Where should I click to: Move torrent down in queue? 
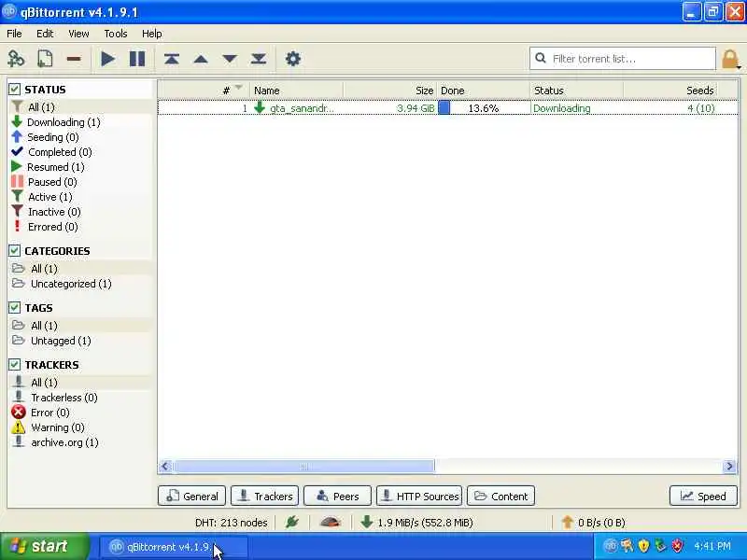coord(230,59)
